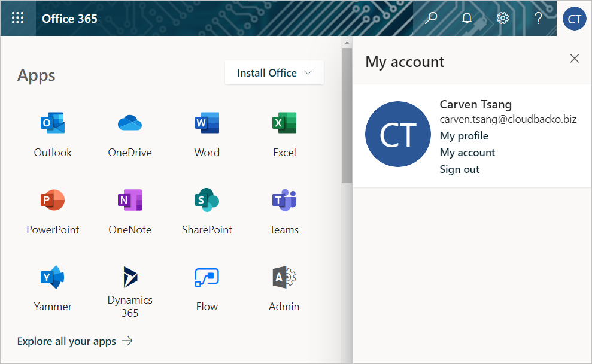
Task: Click the Explore all your apps link
Action: [x=75, y=341]
